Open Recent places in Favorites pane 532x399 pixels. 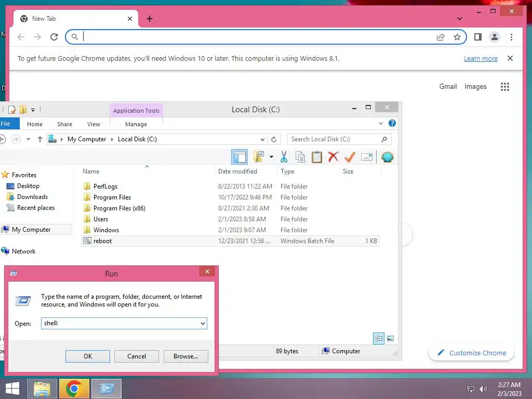pyautogui.click(x=36, y=208)
